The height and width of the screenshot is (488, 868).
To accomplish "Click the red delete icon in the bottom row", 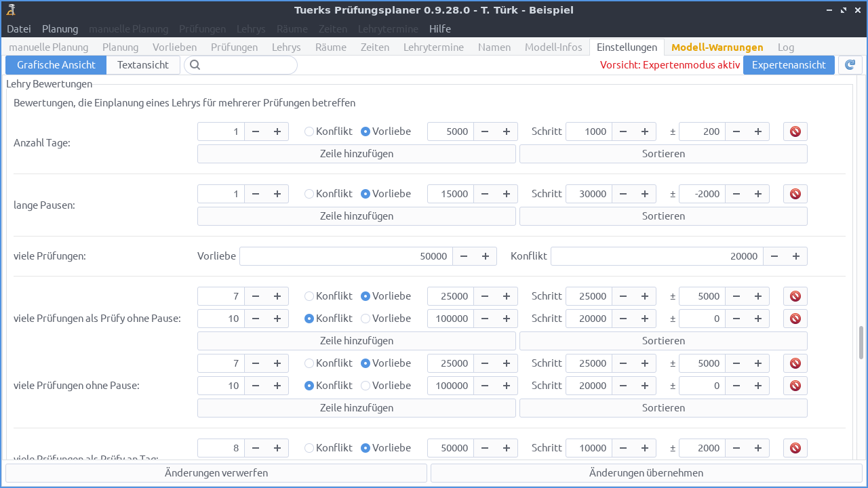I will [795, 447].
